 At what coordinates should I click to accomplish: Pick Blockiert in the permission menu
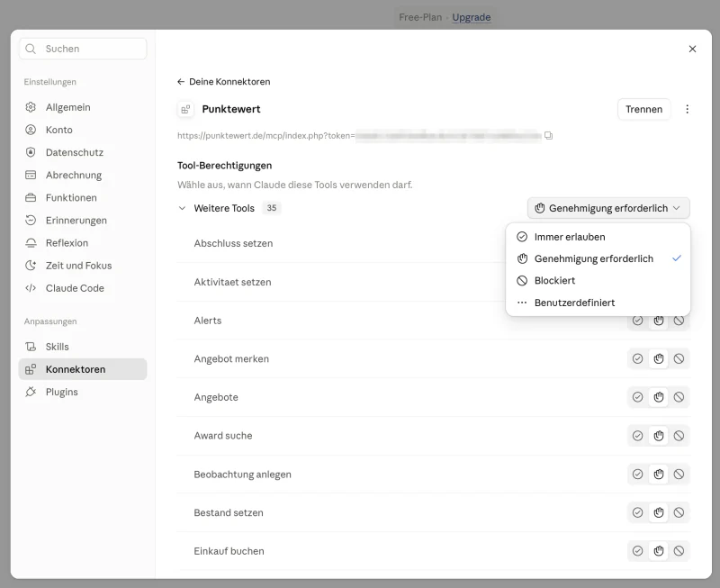(598, 280)
